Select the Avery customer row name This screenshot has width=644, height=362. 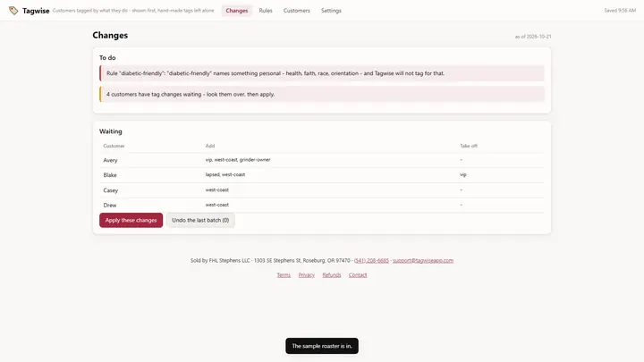pos(110,160)
